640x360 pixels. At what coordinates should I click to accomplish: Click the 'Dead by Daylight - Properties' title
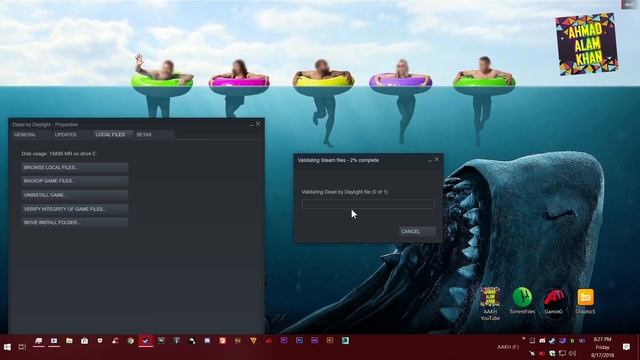tap(45, 124)
